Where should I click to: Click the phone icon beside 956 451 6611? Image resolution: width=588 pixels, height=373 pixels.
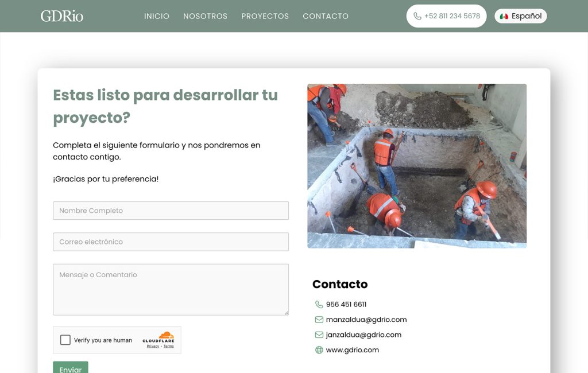[x=318, y=304]
